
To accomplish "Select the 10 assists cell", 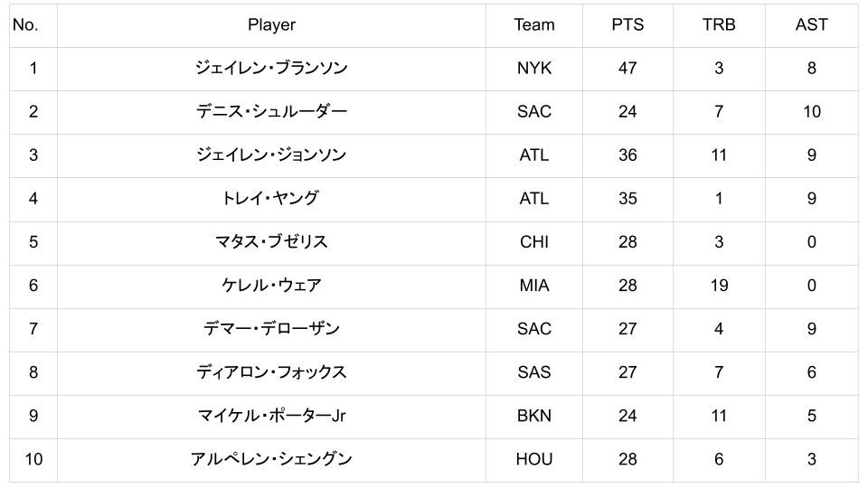I will (811, 112).
